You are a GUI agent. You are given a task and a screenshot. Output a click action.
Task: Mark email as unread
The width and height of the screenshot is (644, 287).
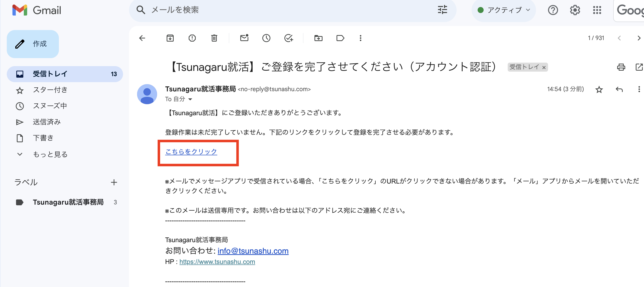(x=244, y=38)
